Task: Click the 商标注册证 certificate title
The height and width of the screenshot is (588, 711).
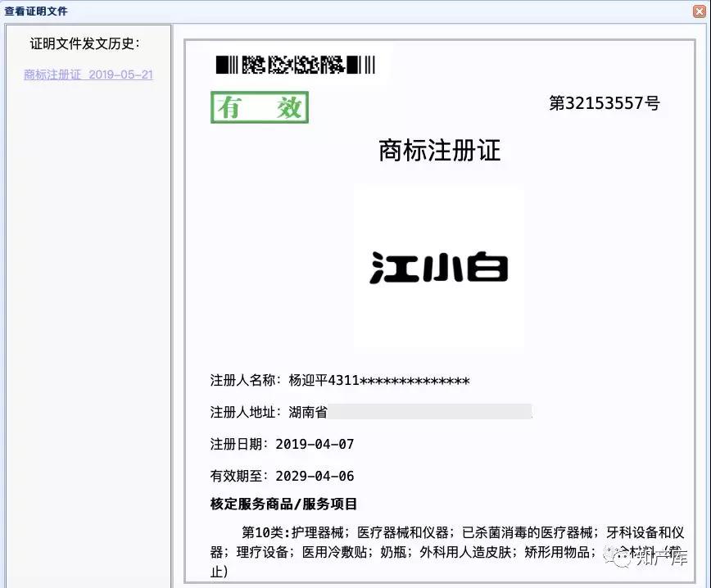Action: (x=439, y=151)
